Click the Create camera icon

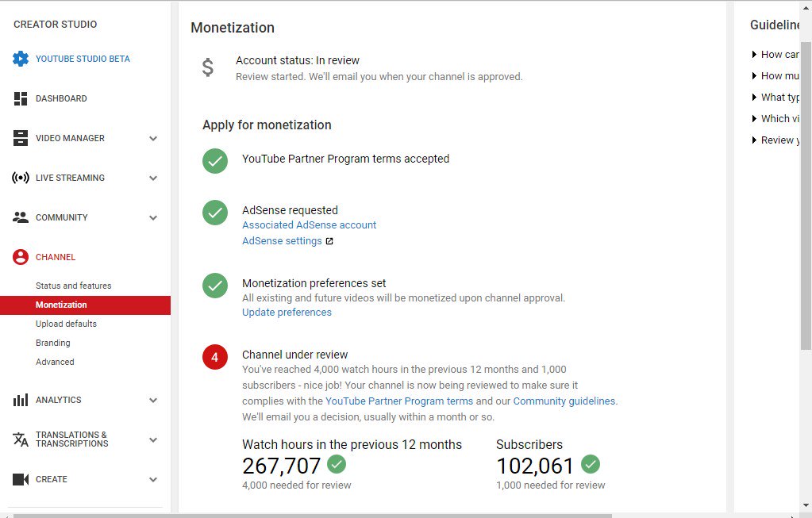20,479
